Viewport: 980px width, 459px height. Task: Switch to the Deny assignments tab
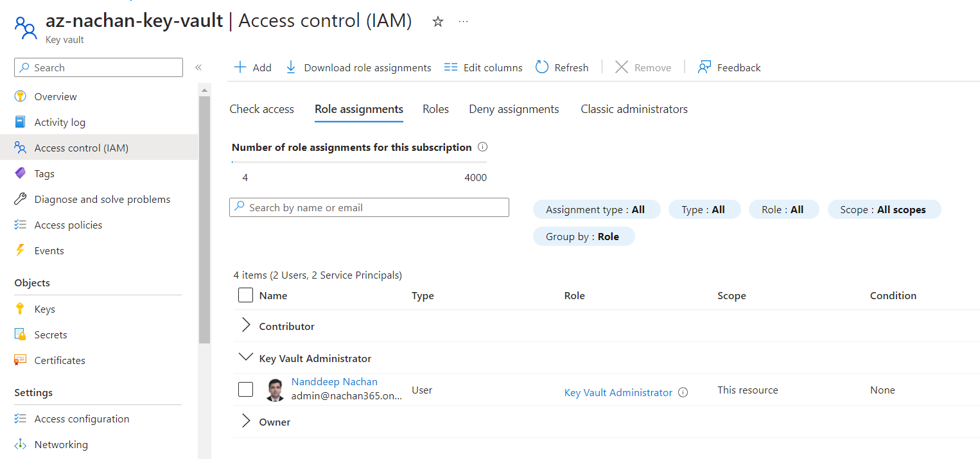click(x=514, y=109)
